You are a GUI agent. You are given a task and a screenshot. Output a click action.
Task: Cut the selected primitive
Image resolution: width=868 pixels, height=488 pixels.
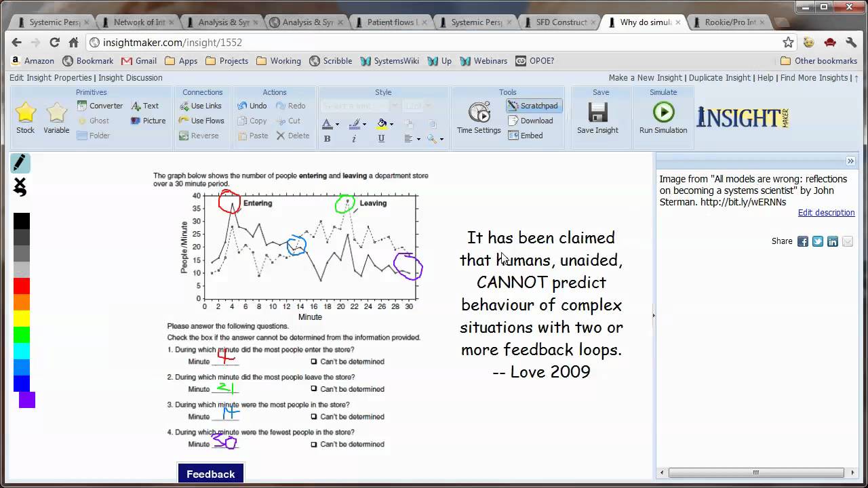click(288, 121)
